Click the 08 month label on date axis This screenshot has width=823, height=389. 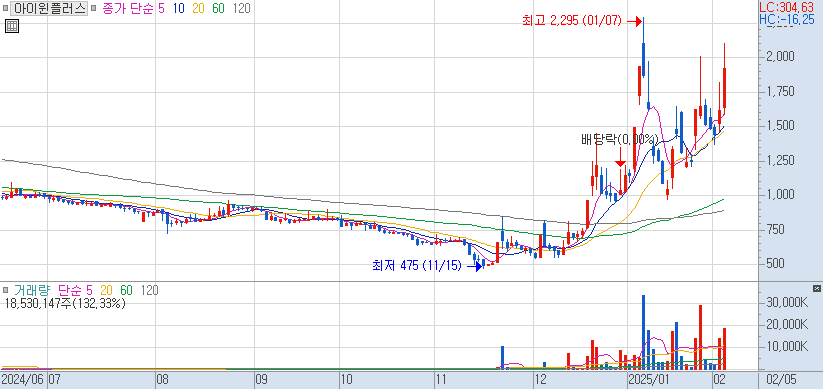(162, 380)
